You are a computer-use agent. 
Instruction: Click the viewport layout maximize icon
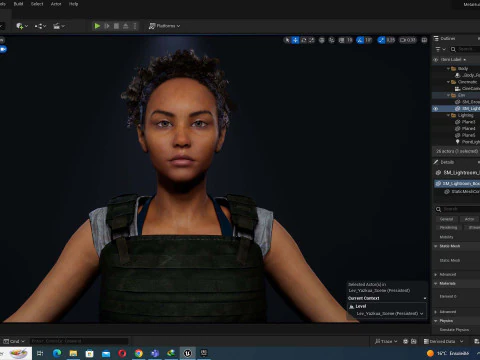point(424,40)
